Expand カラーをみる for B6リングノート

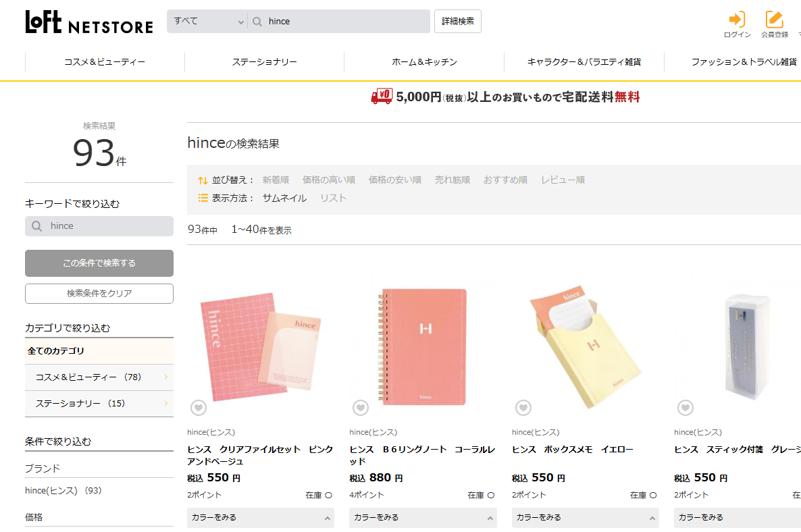pyautogui.click(x=423, y=518)
